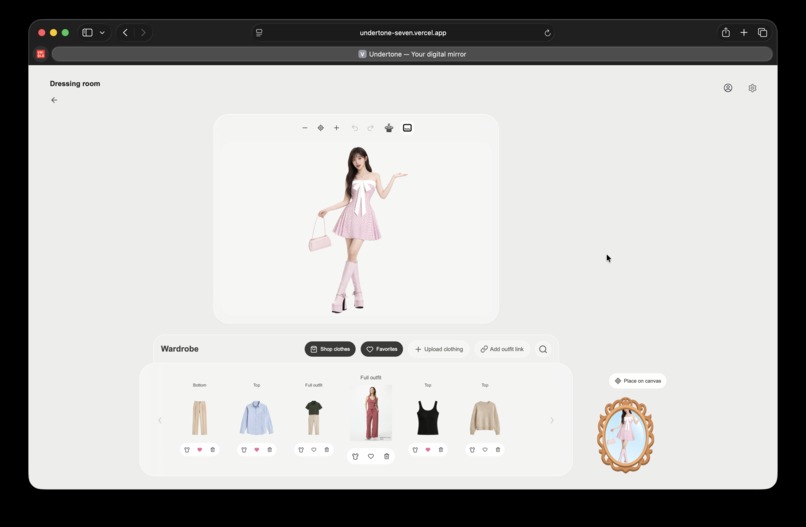Screen dimensions: 806x527
Task: Favorite the beige sweater heart
Action: pyautogui.click(x=485, y=450)
